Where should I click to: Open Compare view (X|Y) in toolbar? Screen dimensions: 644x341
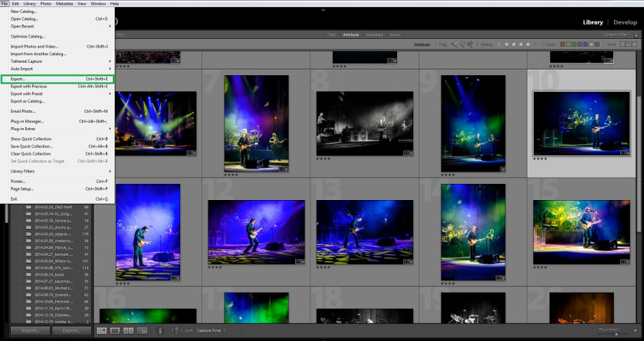[x=129, y=331]
